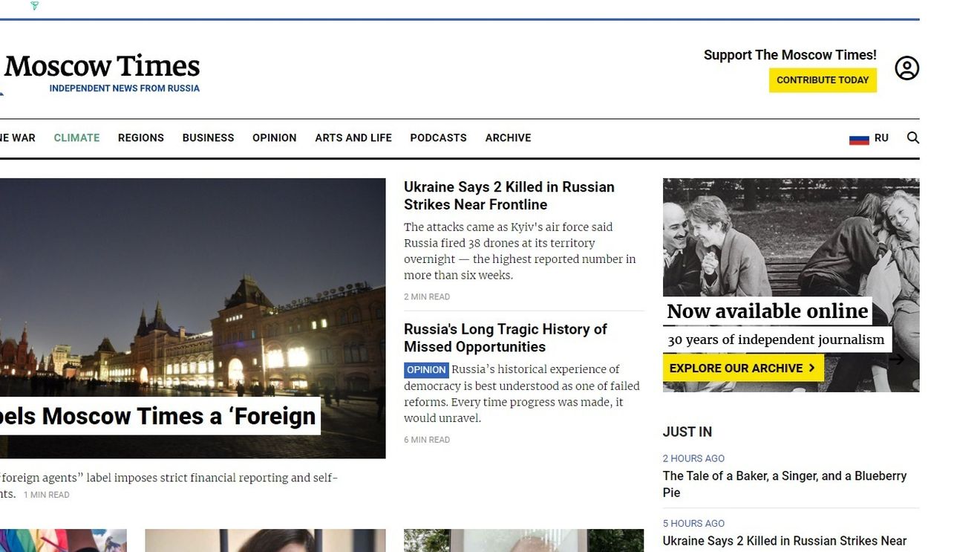Image resolution: width=980 pixels, height=552 pixels.
Task: Open Russia's Missed Opportunities opinion piece
Action: point(505,338)
